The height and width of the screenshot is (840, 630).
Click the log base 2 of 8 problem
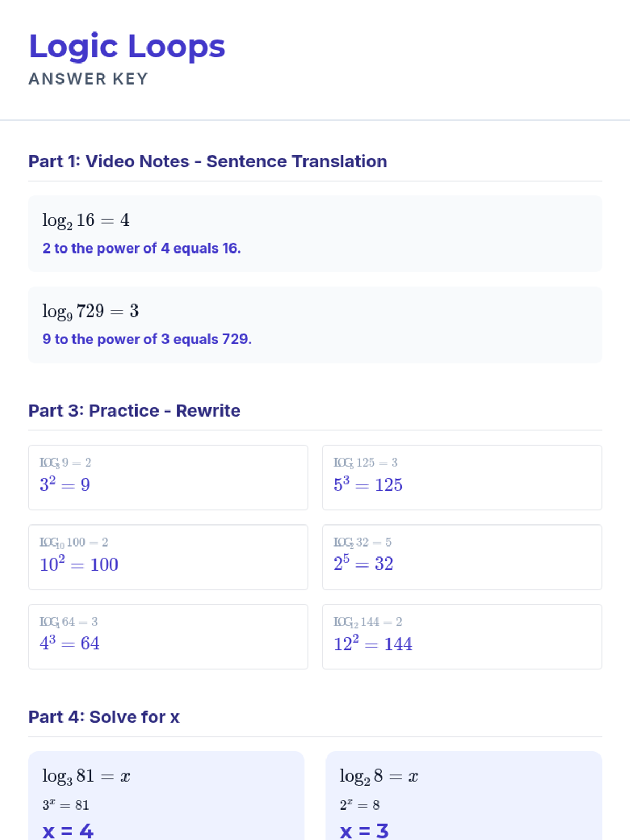379,776
